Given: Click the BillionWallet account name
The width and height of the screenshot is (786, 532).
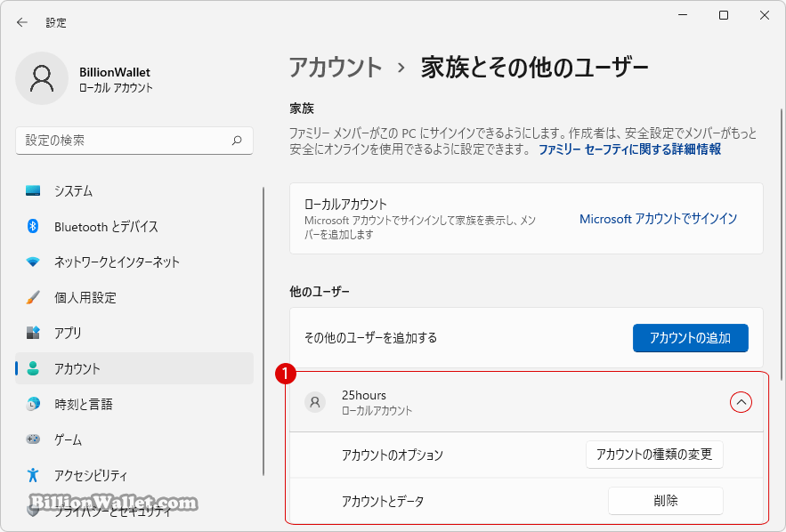Looking at the screenshot, I should [x=115, y=72].
